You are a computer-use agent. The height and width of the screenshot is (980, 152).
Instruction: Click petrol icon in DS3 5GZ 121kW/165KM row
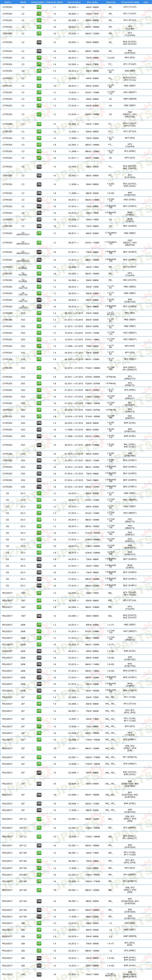tap(39, 417)
